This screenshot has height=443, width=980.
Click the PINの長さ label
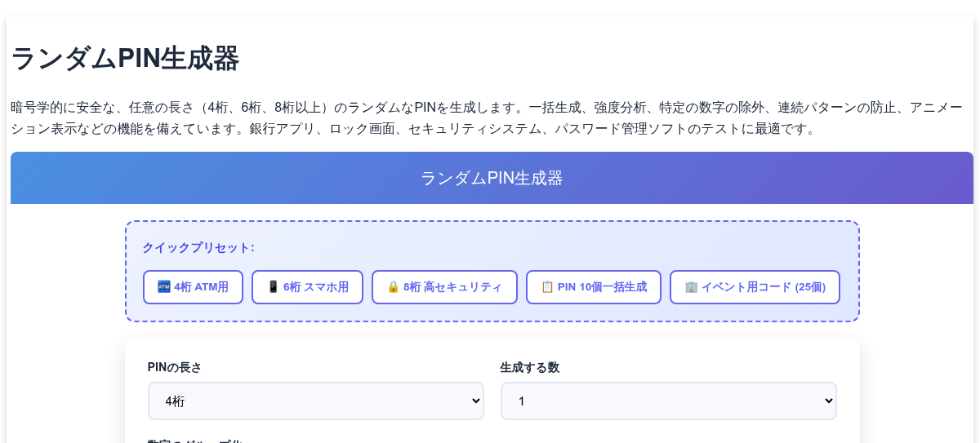(x=175, y=368)
